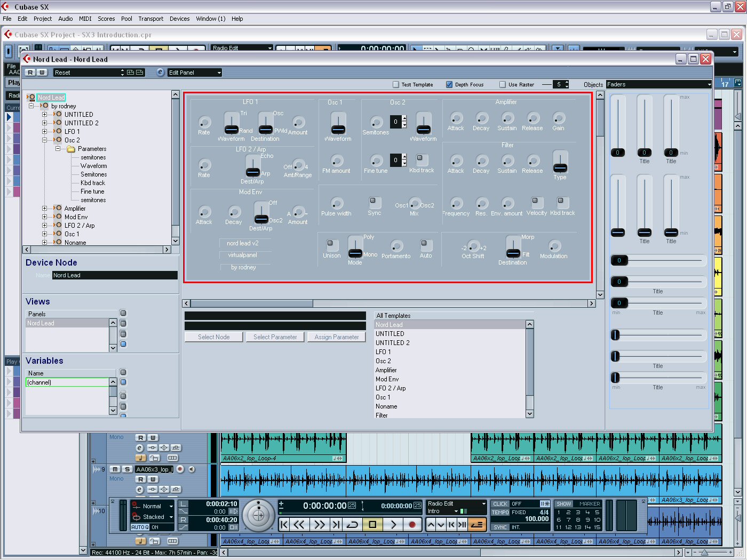Solo track 9 with the S button
The image size is (747, 560).
127,469
